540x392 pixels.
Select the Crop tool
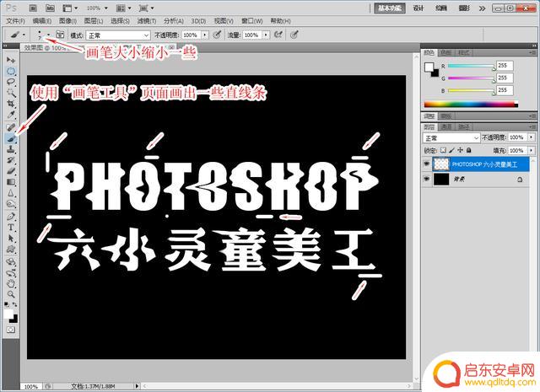(11, 104)
